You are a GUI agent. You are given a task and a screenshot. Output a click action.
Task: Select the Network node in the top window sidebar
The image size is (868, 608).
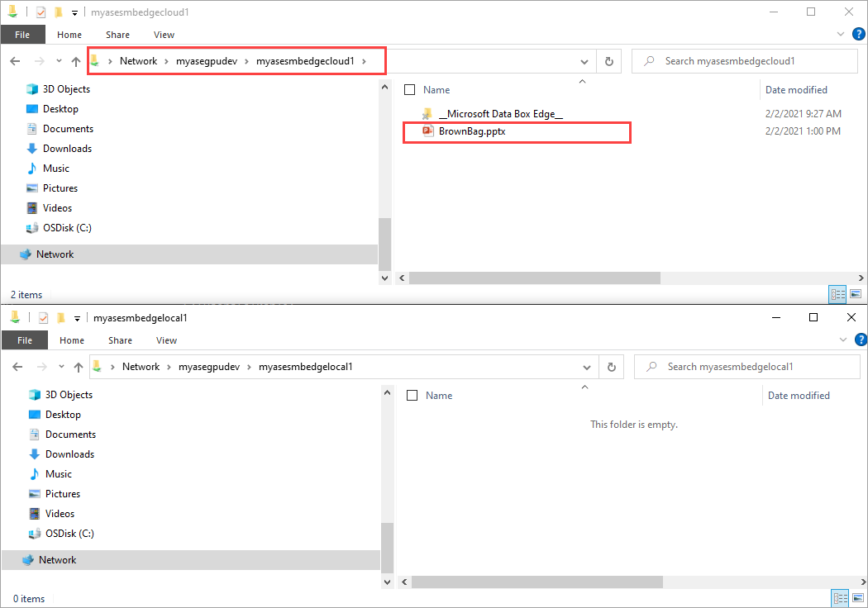54,254
